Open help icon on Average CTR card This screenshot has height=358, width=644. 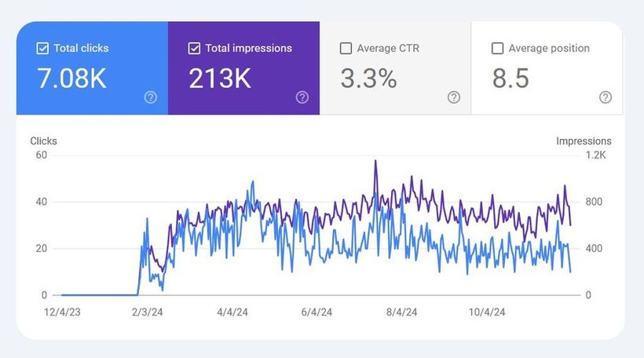tap(454, 97)
